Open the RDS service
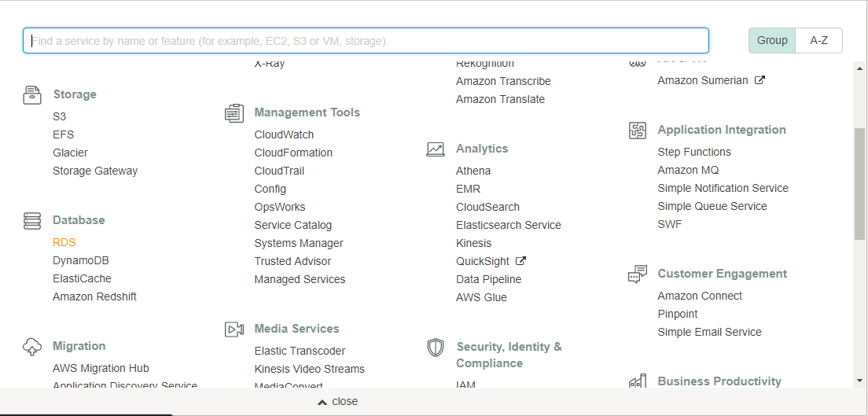 click(64, 242)
